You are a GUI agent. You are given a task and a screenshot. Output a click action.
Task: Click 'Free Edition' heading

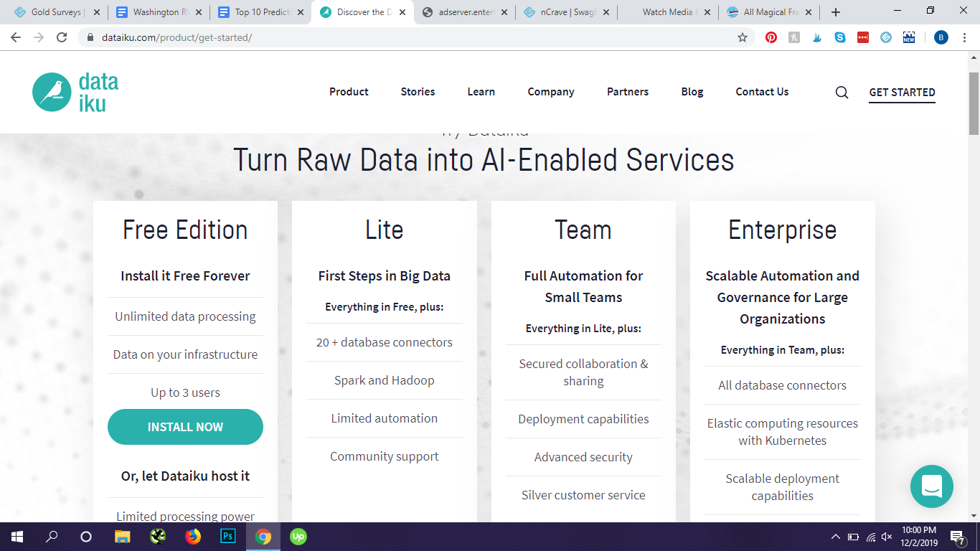185,230
